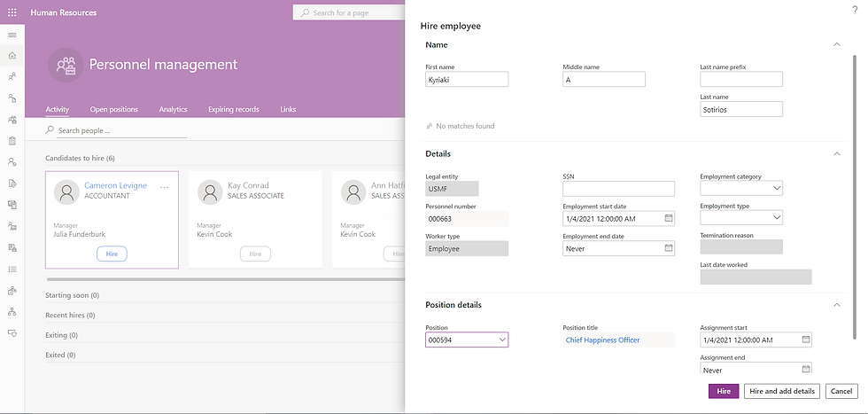Screen dimensions: 868x414
Task: Expand the Exited (0) section
Action: pos(60,355)
